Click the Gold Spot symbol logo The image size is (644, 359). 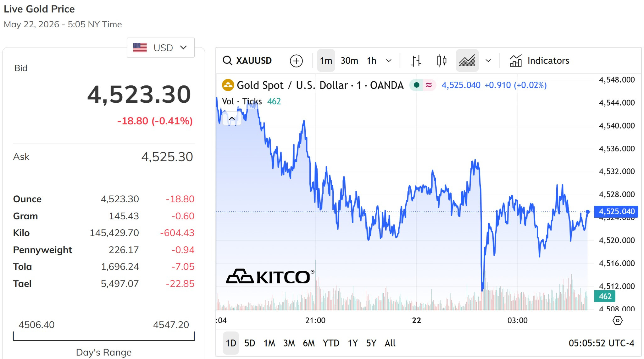[x=228, y=85]
